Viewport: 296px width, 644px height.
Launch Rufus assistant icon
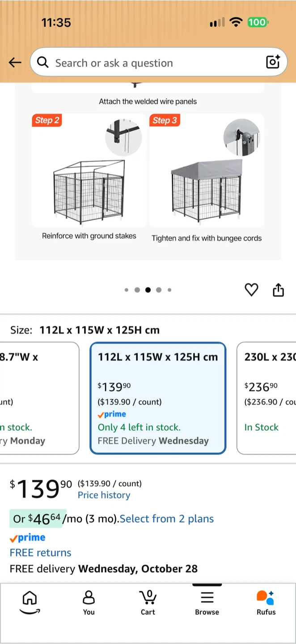tap(266, 602)
